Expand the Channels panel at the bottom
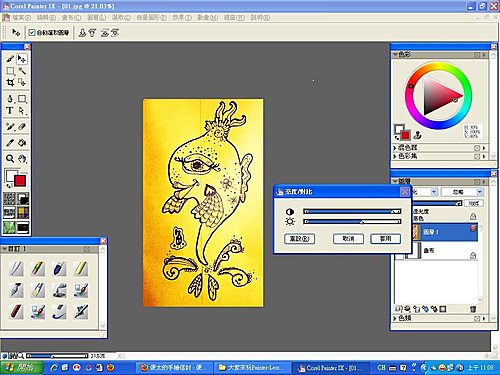Viewport: 500px width, 375px height. point(395,318)
